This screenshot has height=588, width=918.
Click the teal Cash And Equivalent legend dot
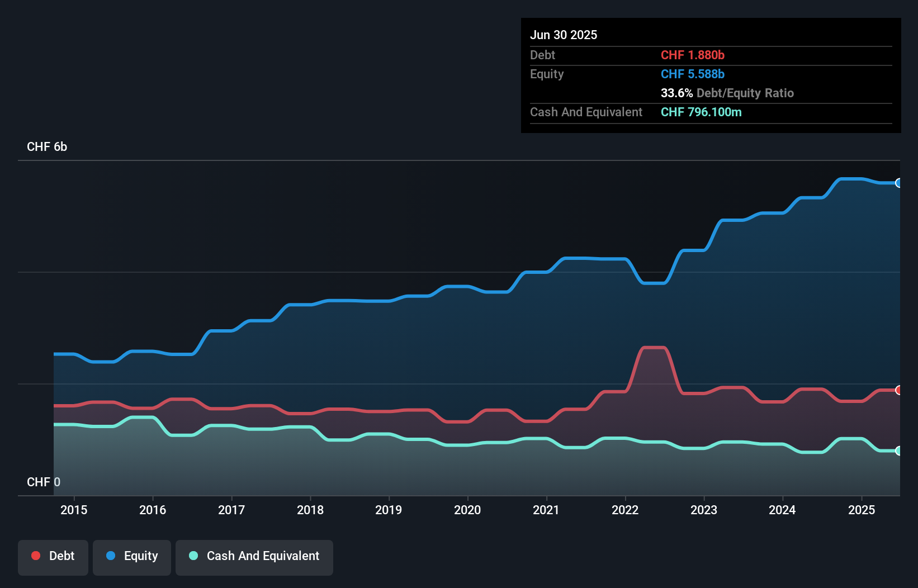[192, 556]
